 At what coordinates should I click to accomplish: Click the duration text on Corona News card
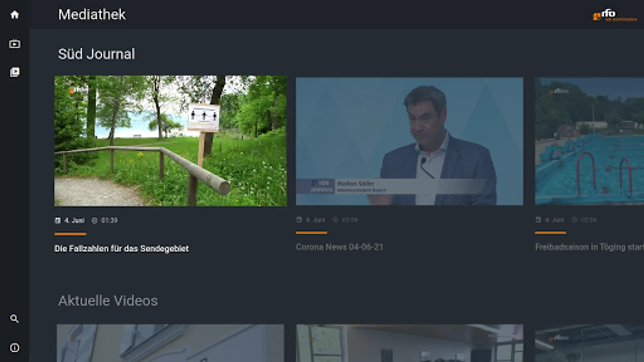350,220
